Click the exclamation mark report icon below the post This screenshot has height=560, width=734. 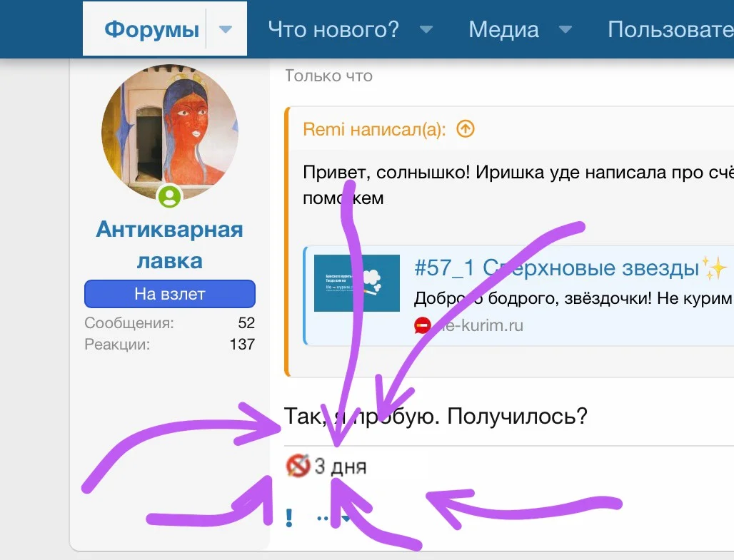tap(290, 519)
